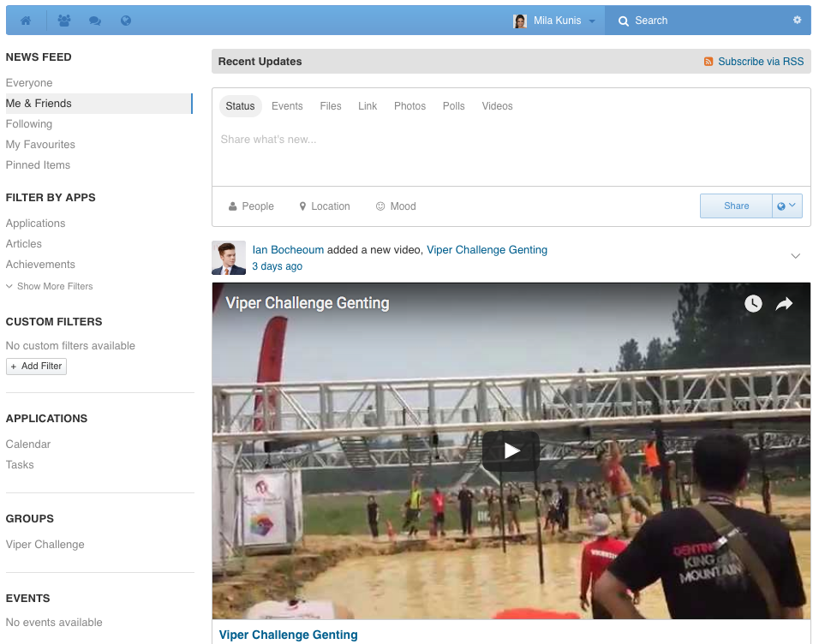Open the conversations chat icon

(x=95, y=21)
